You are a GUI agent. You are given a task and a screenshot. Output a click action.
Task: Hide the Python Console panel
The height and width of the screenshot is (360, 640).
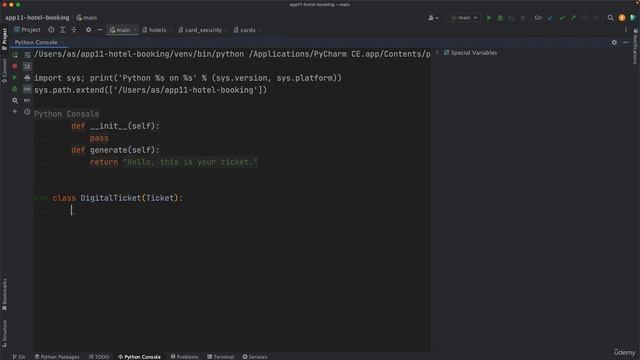tap(626, 42)
